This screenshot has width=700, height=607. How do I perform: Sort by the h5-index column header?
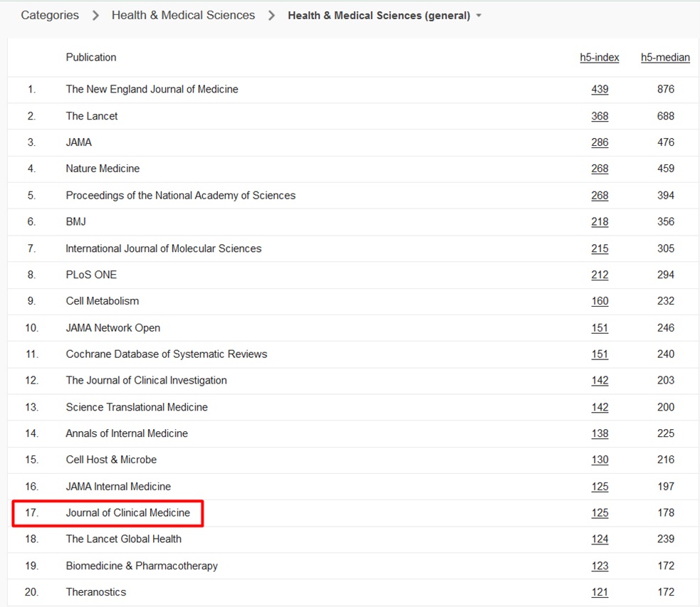click(x=600, y=58)
